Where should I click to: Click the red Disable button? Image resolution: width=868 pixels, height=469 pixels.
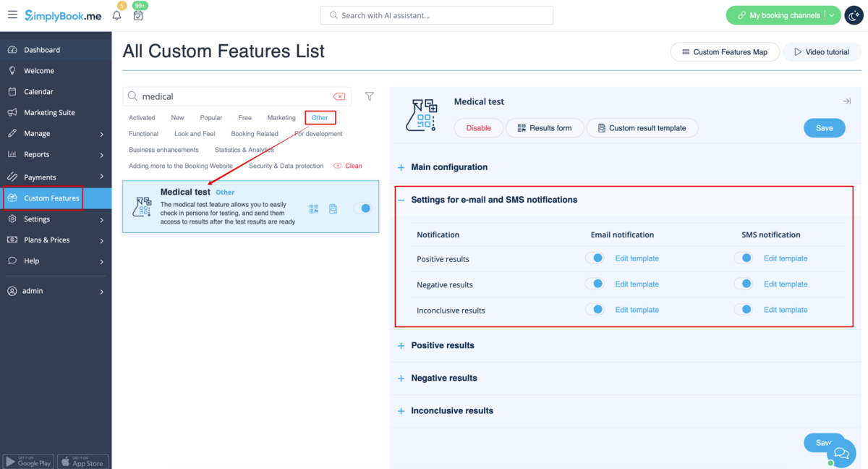[478, 128]
